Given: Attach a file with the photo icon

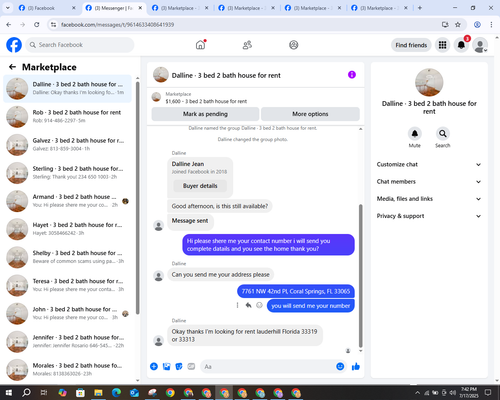Looking at the screenshot, I should click(166, 367).
